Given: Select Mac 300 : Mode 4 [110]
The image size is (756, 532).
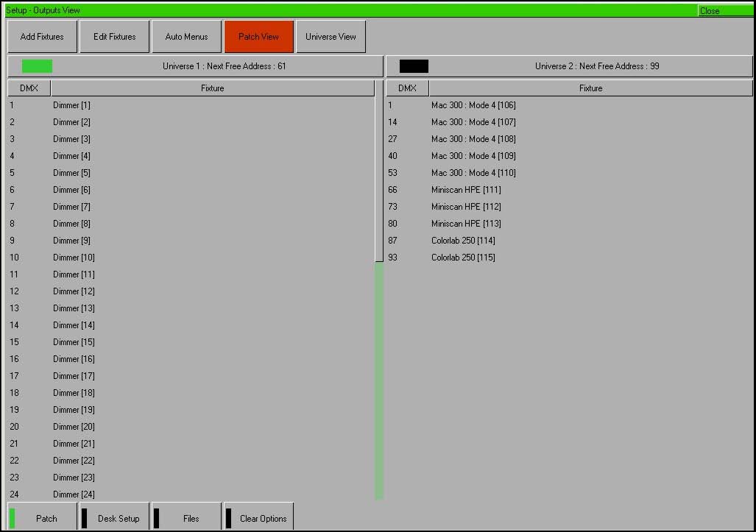Looking at the screenshot, I should click(x=473, y=172).
